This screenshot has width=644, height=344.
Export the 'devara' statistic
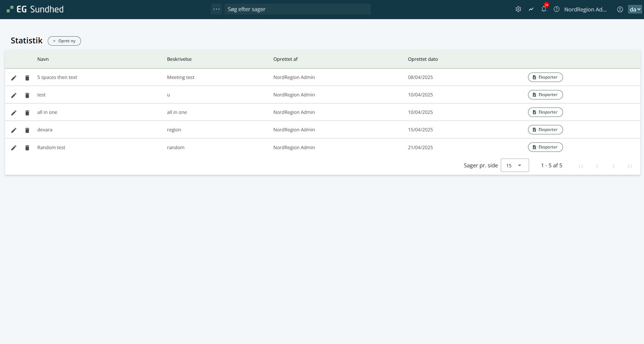pyautogui.click(x=545, y=130)
